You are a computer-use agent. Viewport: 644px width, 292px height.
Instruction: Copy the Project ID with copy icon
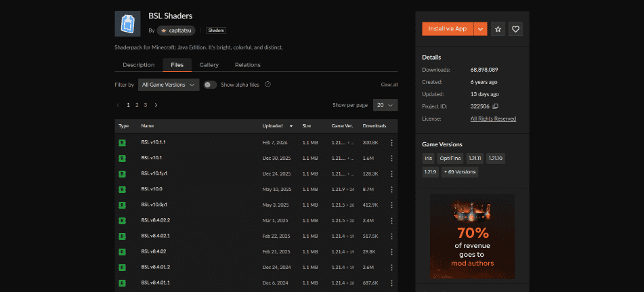495,106
